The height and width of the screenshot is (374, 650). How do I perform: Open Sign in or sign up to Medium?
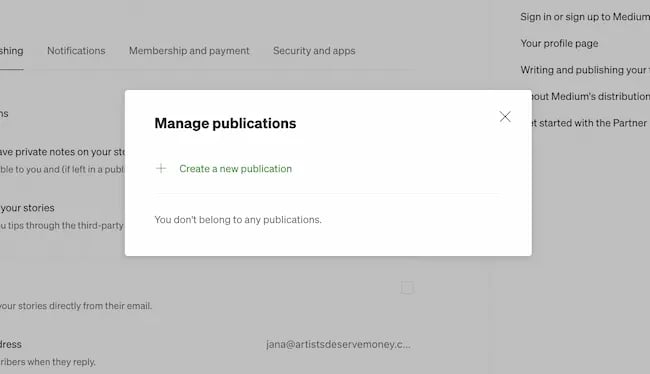click(x=585, y=17)
